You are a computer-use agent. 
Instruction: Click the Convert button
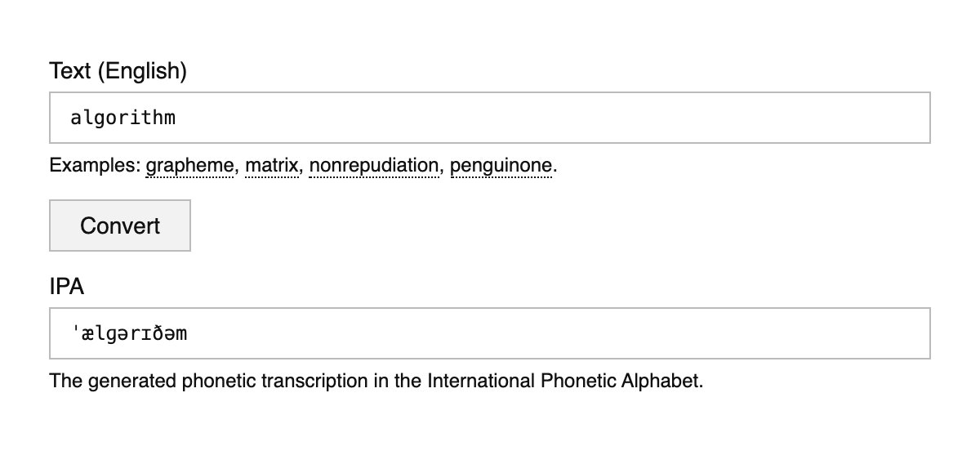tap(120, 225)
